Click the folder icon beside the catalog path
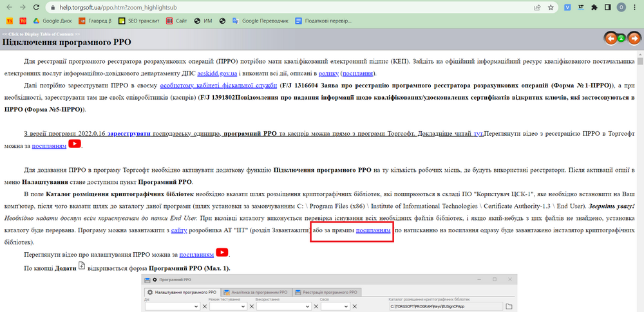The image size is (644, 312). click(x=508, y=306)
